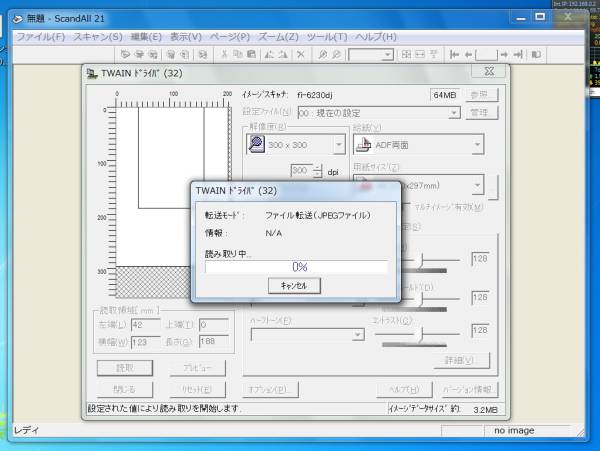Screen dimensions: 600x451
Task: Click the 読取 scan button
Action: (x=125, y=368)
